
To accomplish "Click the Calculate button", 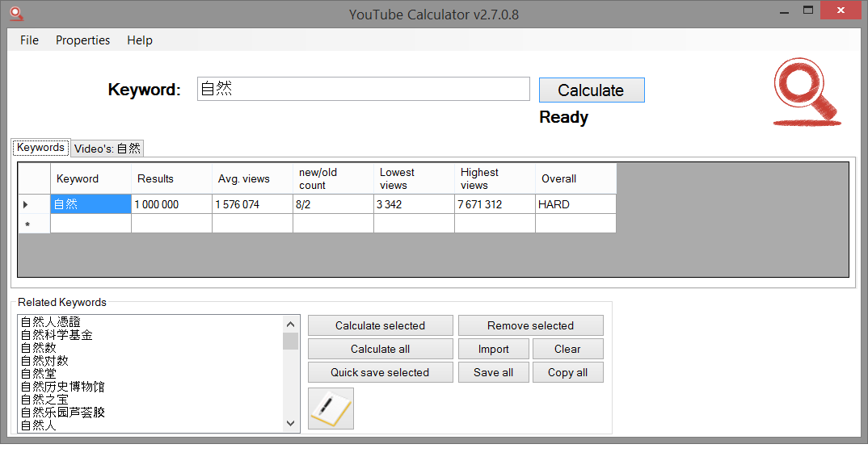I will tap(592, 90).
